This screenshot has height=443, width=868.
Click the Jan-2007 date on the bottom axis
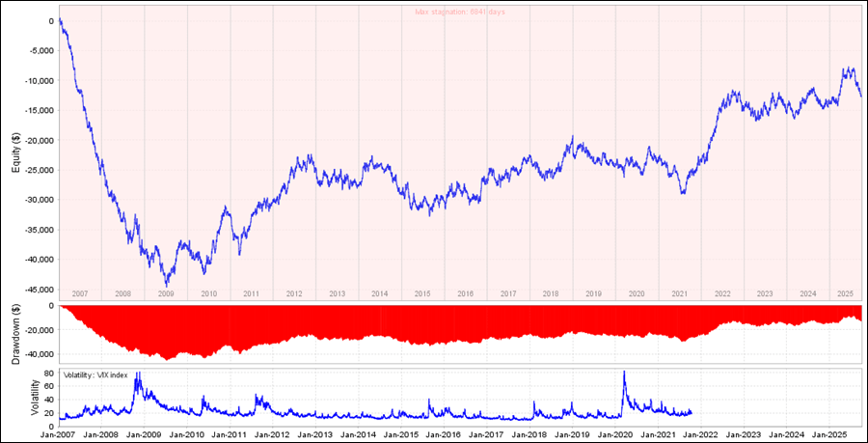click(60, 434)
